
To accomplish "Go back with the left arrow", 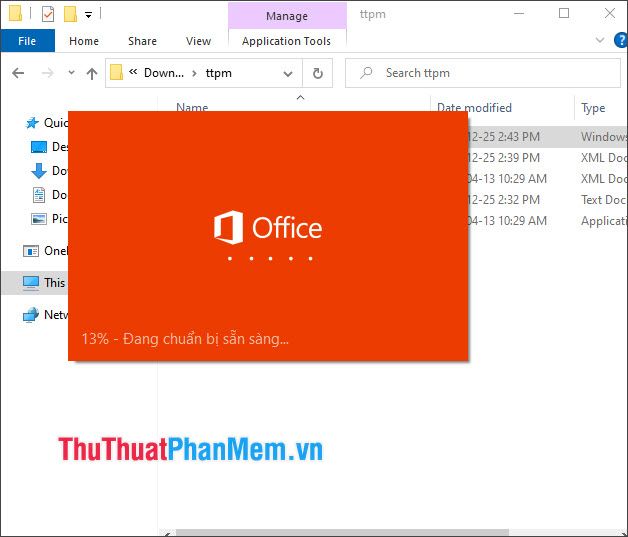I will pos(18,73).
